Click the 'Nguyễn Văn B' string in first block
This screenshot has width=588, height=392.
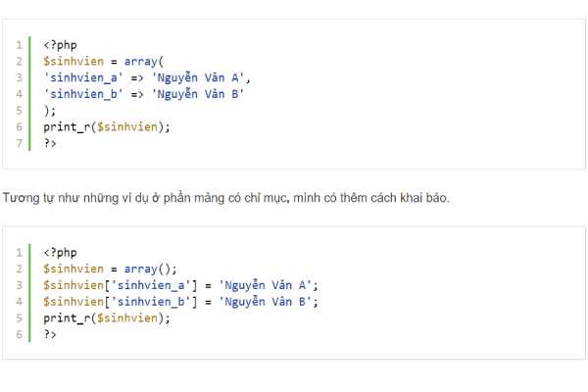197,94
